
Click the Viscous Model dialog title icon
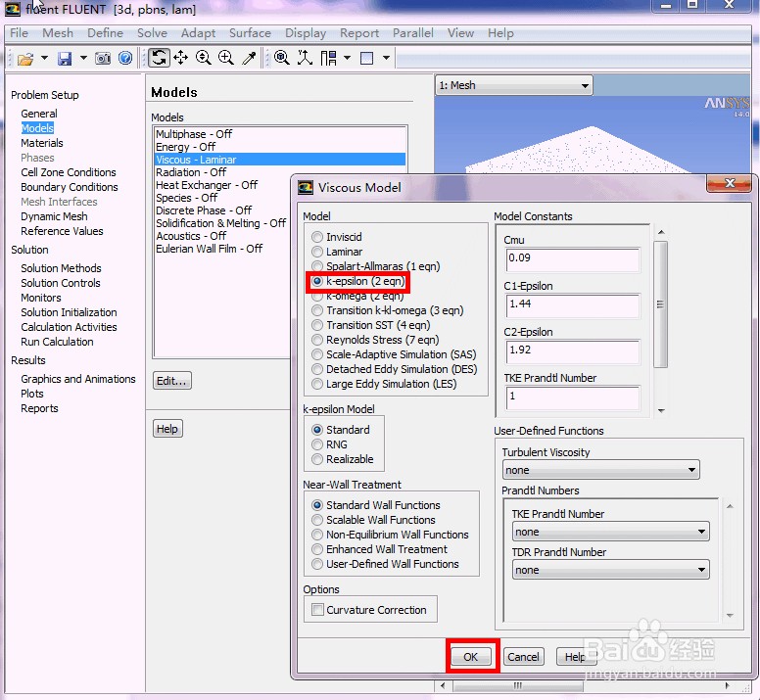[305, 187]
